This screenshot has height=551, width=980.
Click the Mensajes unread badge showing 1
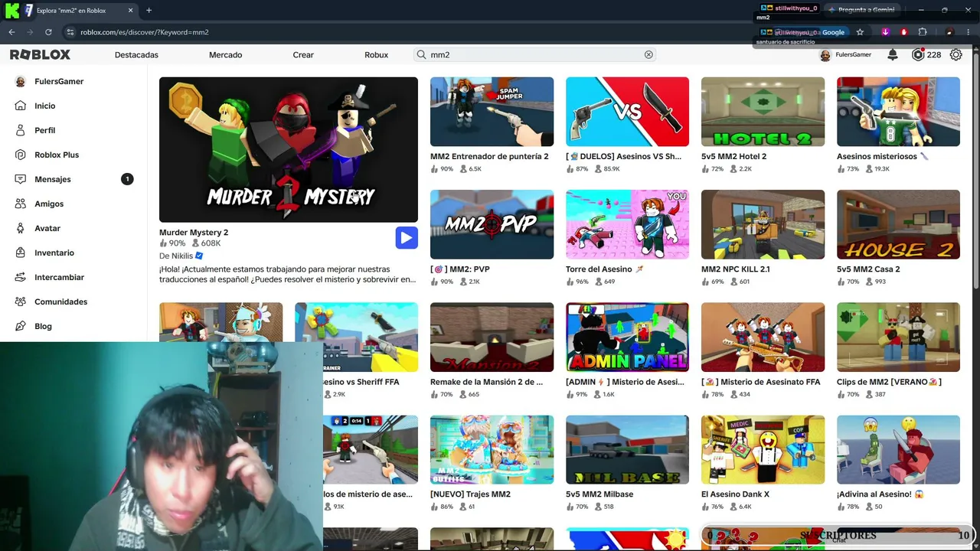tap(127, 179)
